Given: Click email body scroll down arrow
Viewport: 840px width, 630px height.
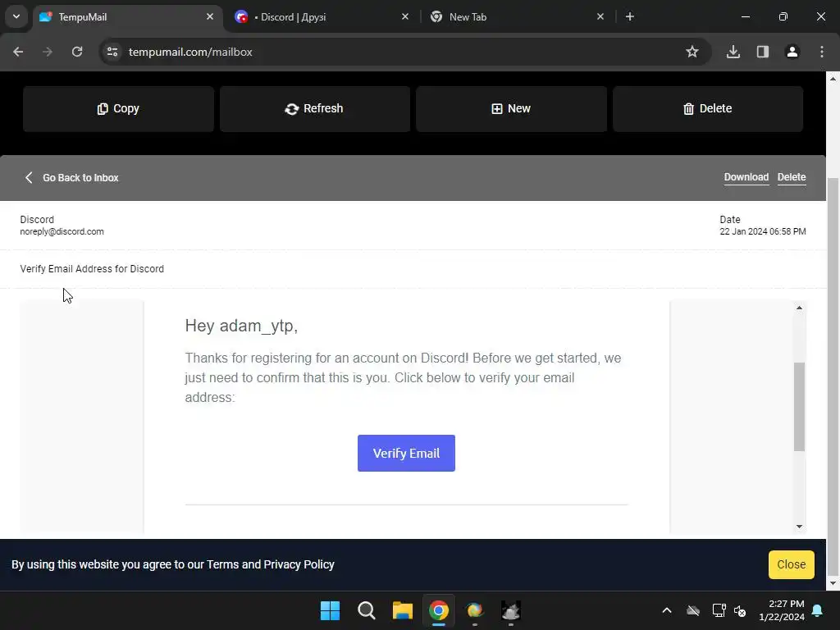Looking at the screenshot, I should [x=799, y=527].
